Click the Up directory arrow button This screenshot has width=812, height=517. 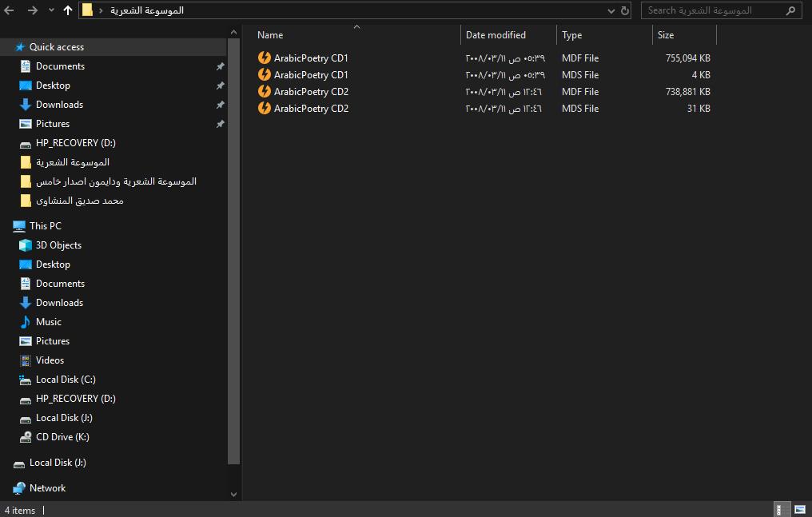coord(68,10)
